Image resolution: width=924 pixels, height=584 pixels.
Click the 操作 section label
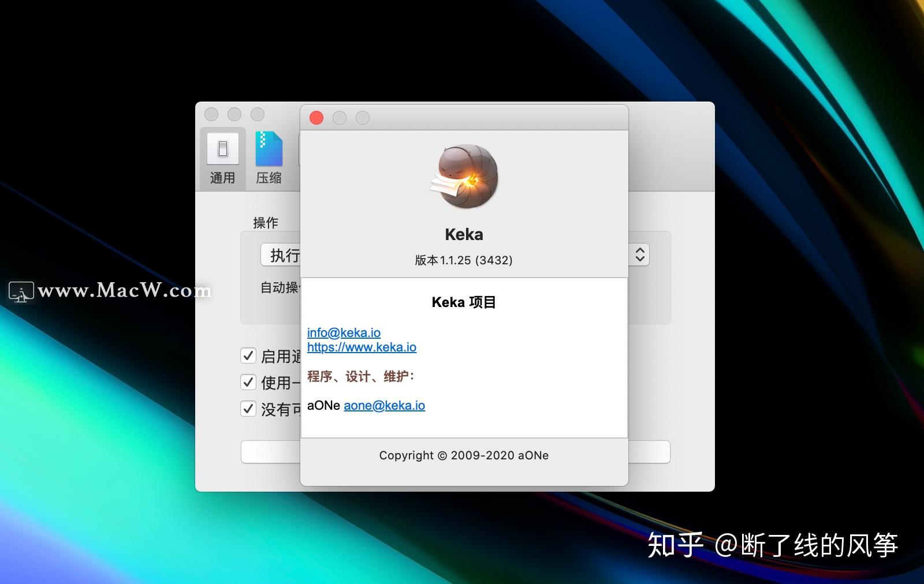[x=266, y=223]
